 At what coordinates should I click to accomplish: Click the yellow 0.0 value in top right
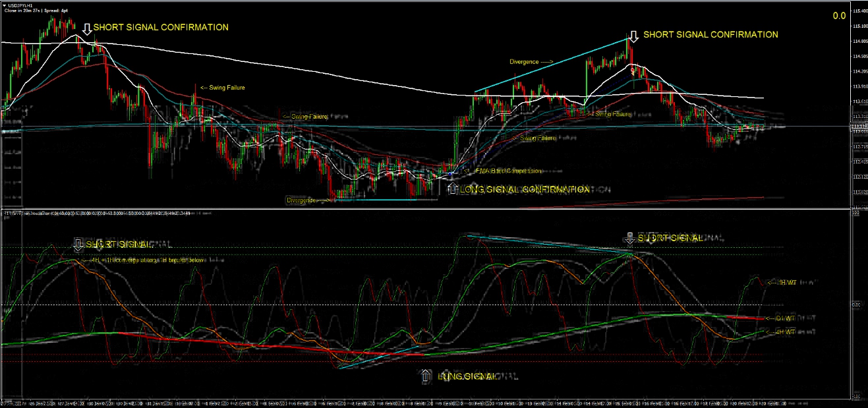coord(839,15)
